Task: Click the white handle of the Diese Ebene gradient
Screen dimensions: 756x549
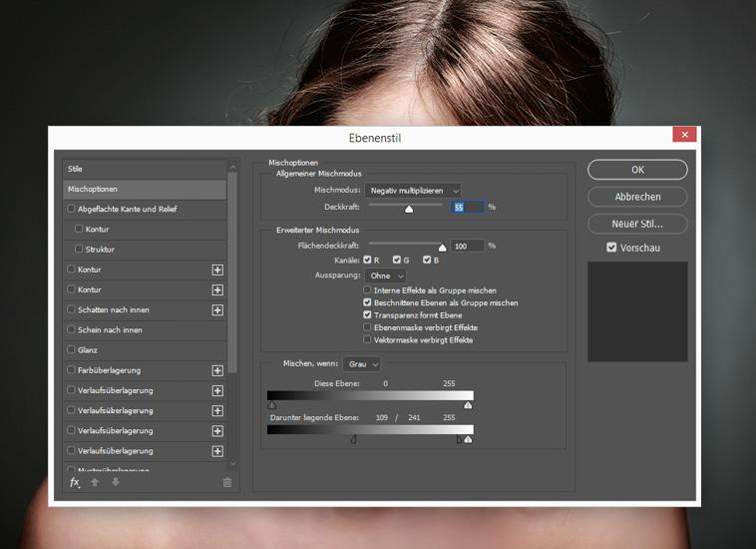Action: click(468, 405)
